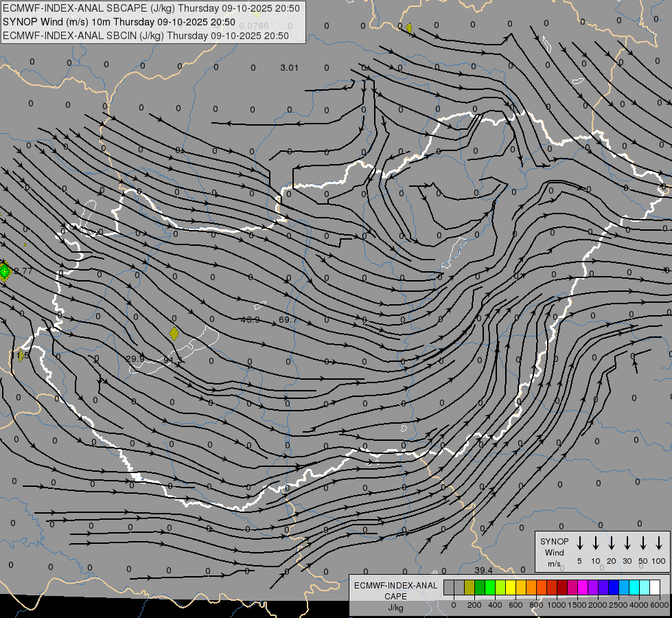Click the 29.9 value near the lake

pos(135,358)
